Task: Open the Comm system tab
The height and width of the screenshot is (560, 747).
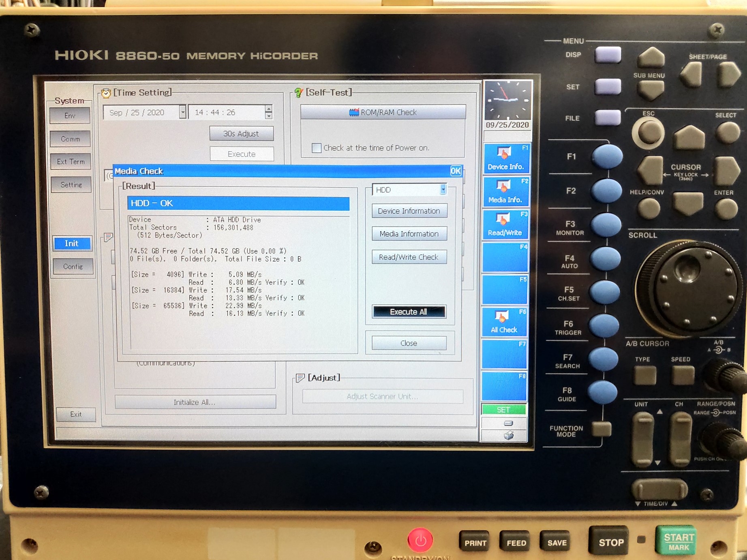Action: [x=71, y=139]
